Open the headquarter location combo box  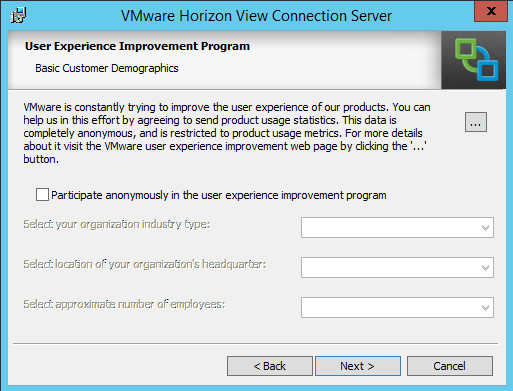[x=397, y=267]
